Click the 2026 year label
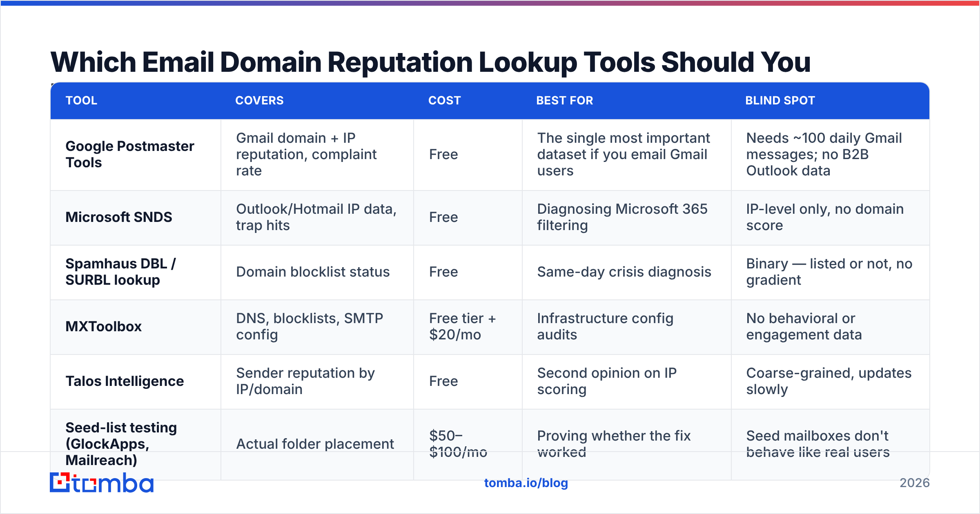Screen dimensions: 980x514 tap(914, 483)
